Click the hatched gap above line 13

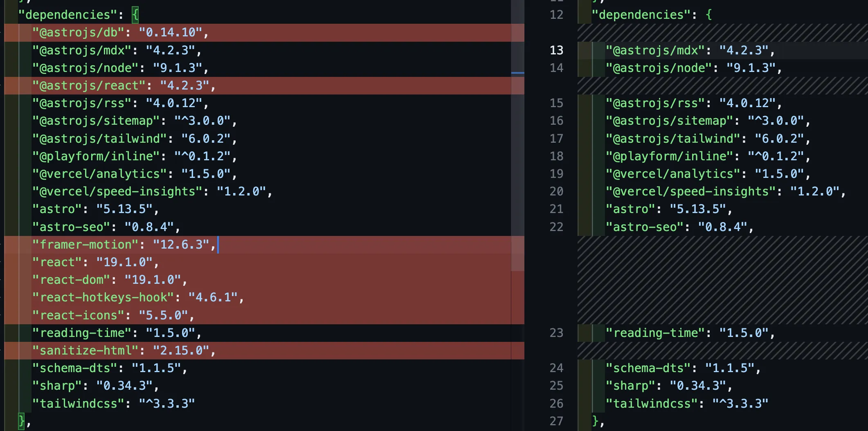point(722,33)
